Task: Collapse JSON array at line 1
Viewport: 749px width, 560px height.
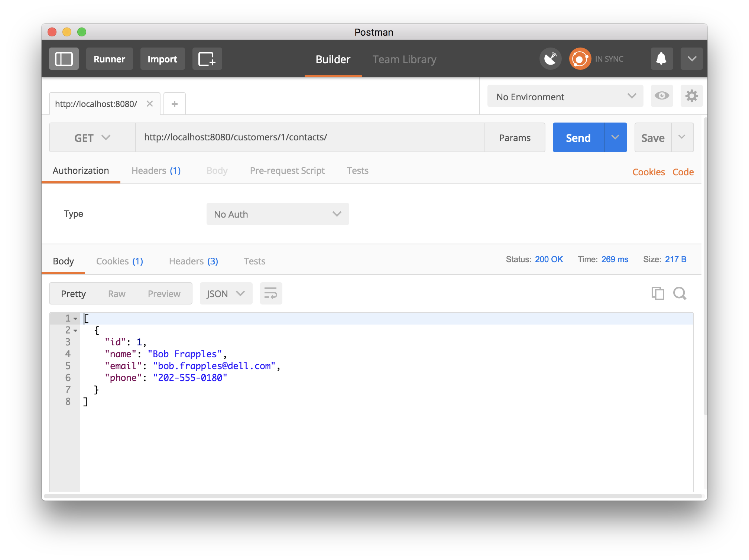Action: pos(75,319)
